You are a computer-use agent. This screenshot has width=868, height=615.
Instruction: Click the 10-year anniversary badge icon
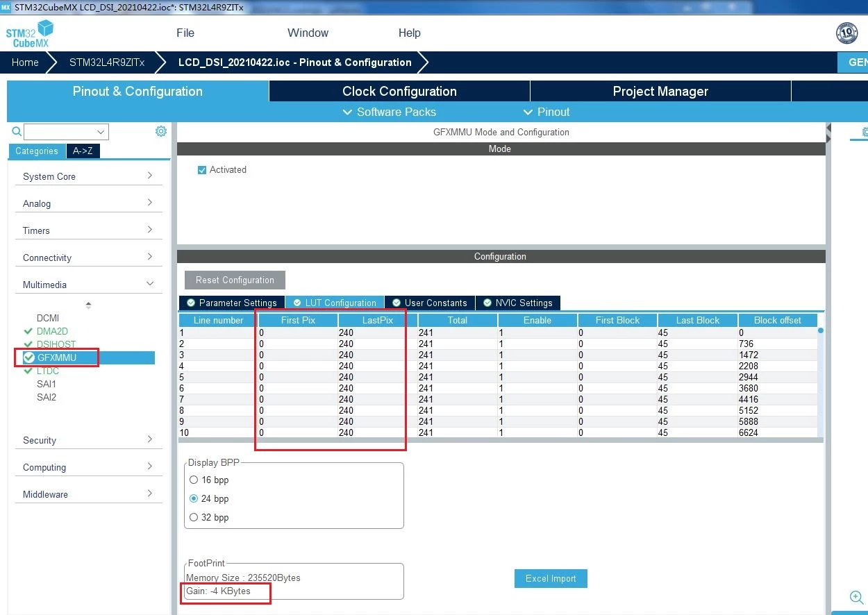click(847, 33)
